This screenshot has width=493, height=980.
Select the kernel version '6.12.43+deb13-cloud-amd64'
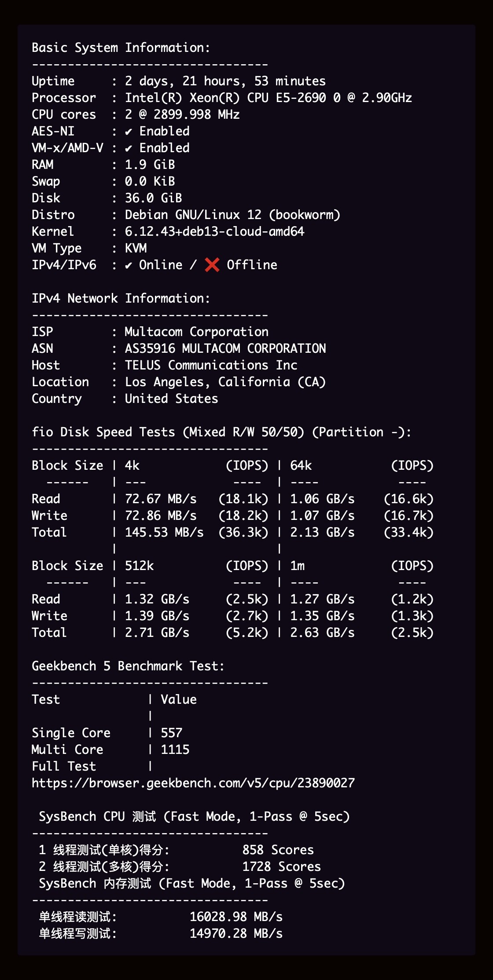pyautogui.click(x=215, y=231)
